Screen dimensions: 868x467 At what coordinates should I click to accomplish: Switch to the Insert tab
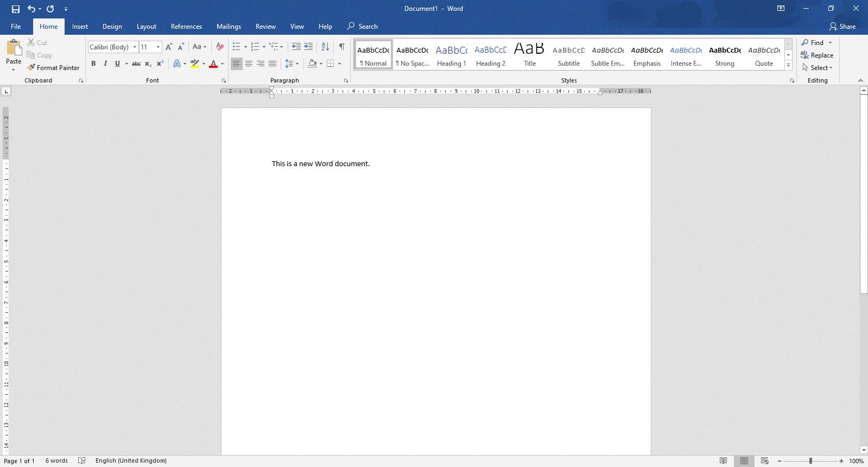point(80,26)
